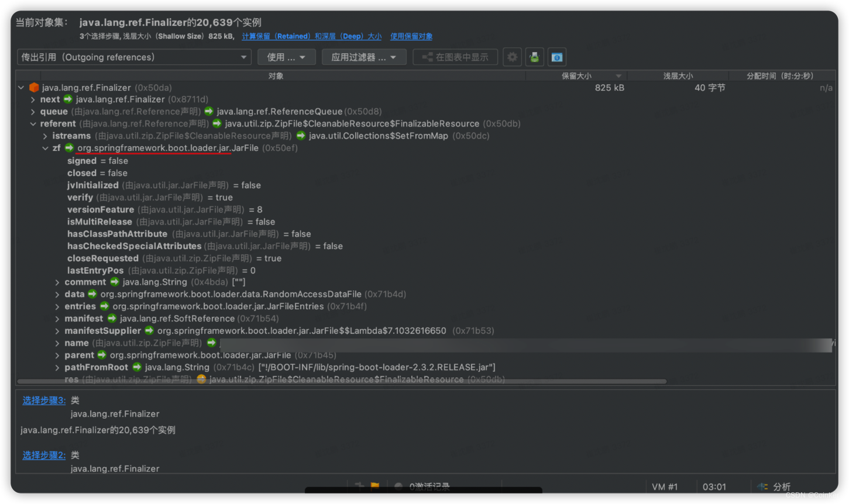The width and height of the screenshot is (849, 504).
Task: Click the green arrow icon on the name row
Action: pos(211,343)
